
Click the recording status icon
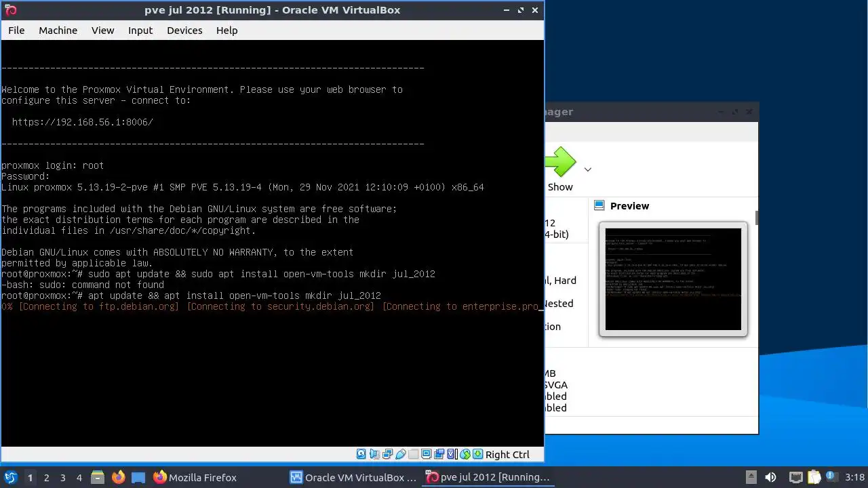(x=439, y=454)
